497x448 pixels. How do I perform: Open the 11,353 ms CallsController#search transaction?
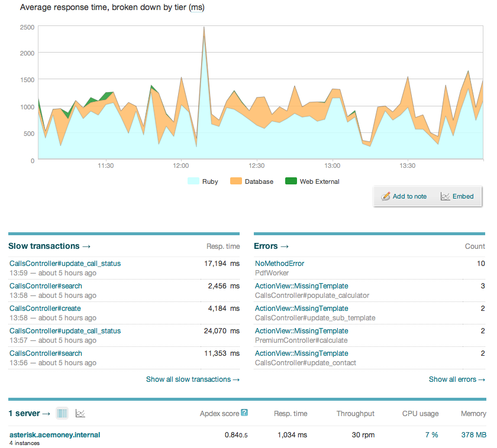46,353
